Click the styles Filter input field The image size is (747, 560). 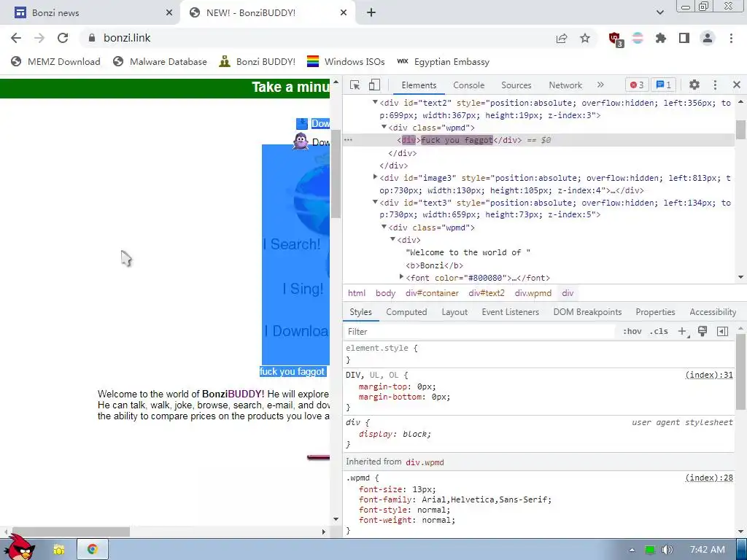(x=479, y=332)
